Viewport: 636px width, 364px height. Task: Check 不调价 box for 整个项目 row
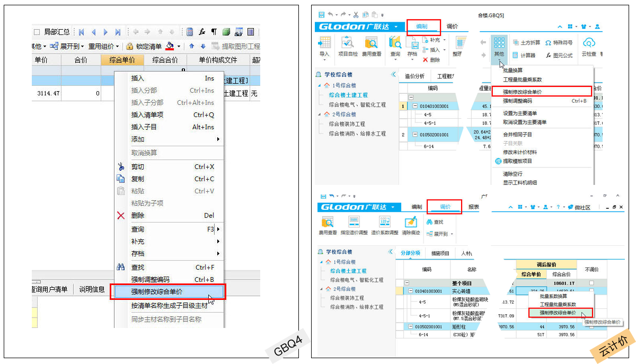tap(591, 283)
